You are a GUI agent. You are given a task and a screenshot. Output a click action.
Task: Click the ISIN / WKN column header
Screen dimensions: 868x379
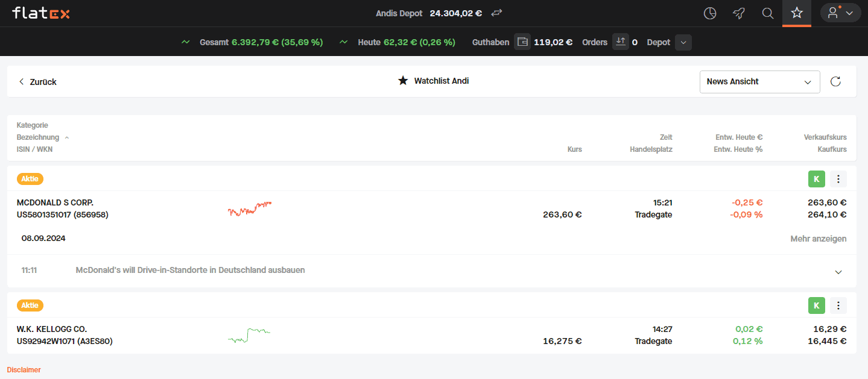34,149
